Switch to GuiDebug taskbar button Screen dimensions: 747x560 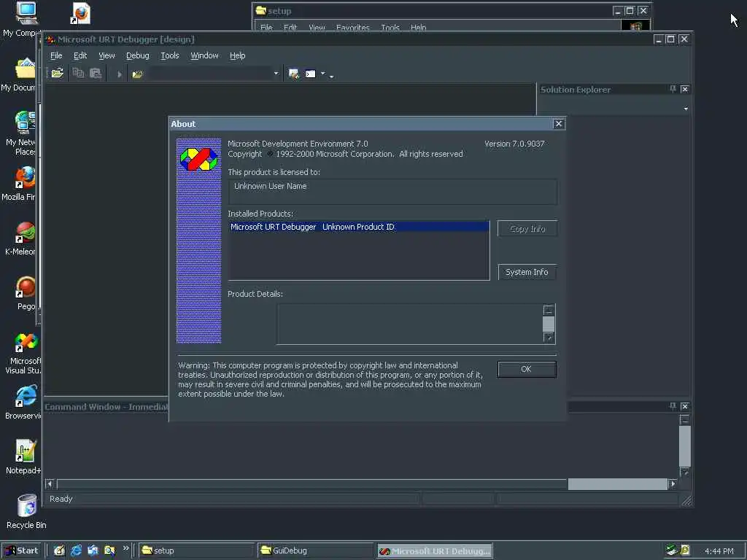coord(315,551)
